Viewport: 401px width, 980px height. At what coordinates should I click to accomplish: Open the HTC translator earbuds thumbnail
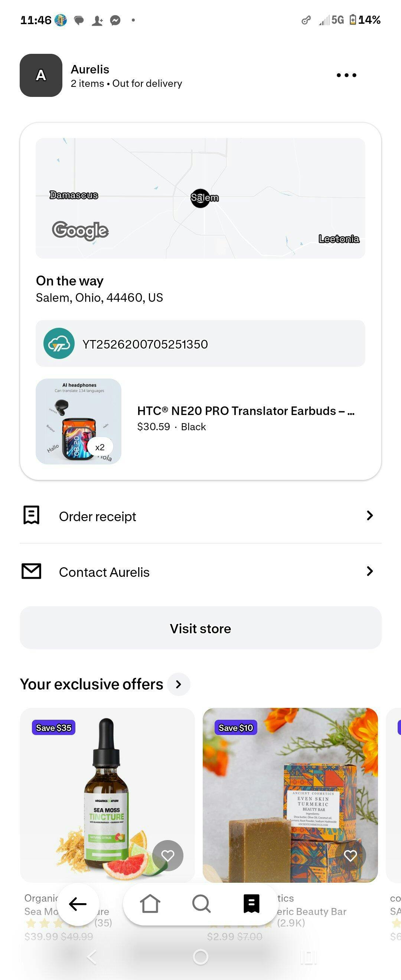(78, 421)
